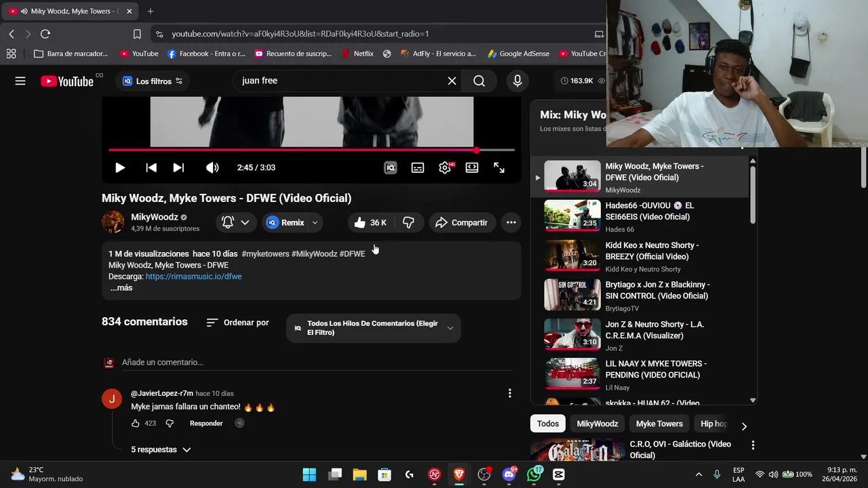Click the search magnifier button
The image size is (868, 488).
(x=479, y=81)
